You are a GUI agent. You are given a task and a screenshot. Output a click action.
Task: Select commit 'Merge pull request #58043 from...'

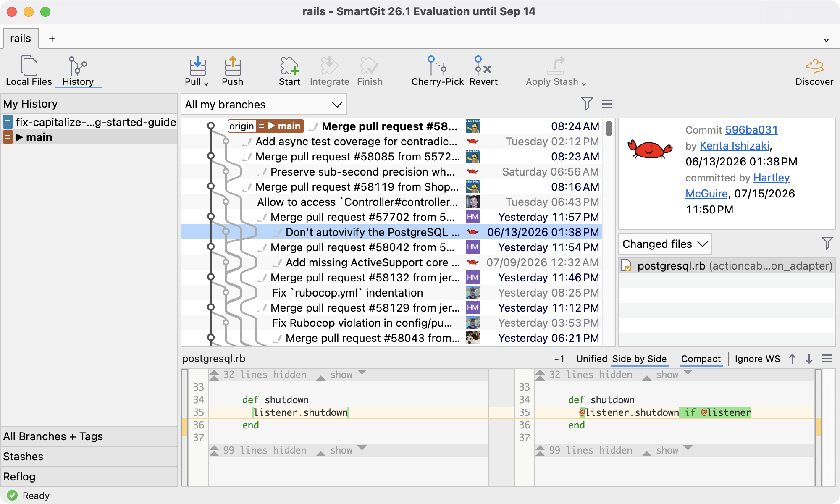tap(391, 338)
